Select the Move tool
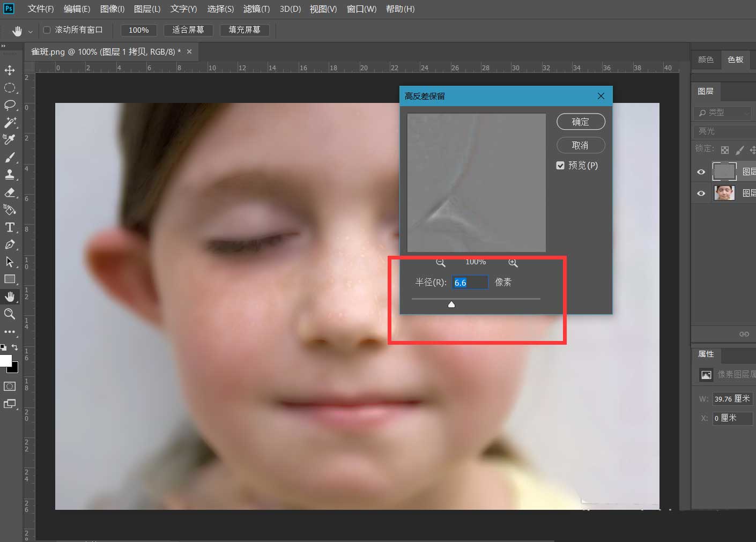Viewport: 756px width, 542px height. coord(10,70)
